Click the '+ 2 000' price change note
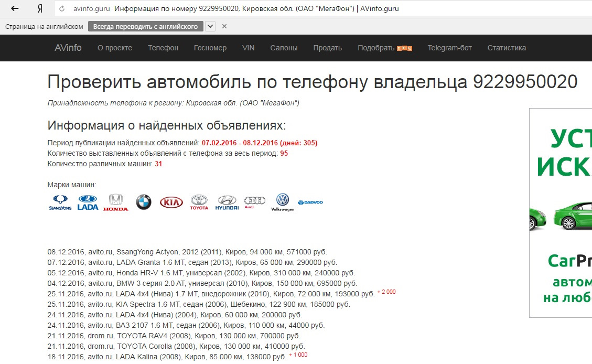The image size is (592, 364). click(x=386, y=292)
